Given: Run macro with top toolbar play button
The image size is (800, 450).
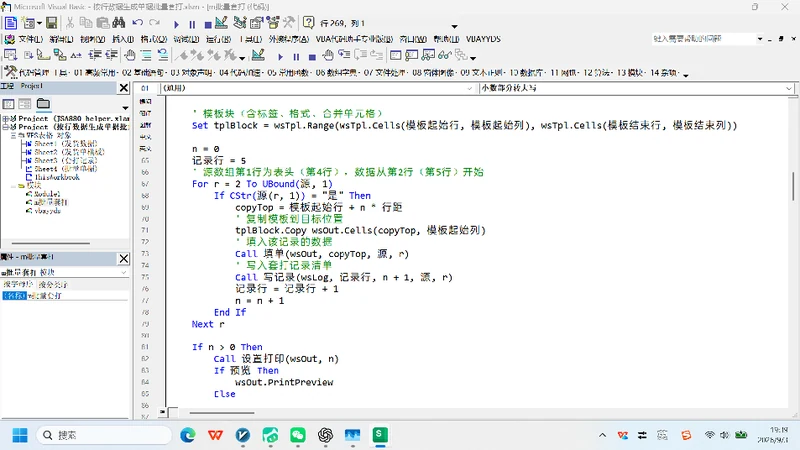Looking at the screenshot, I should point(177,24).
